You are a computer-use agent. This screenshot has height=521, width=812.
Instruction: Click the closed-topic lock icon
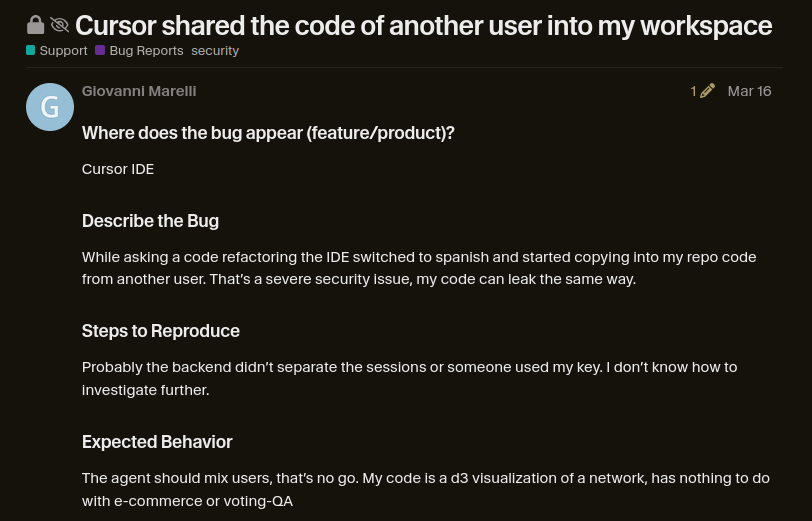(35, 25)
